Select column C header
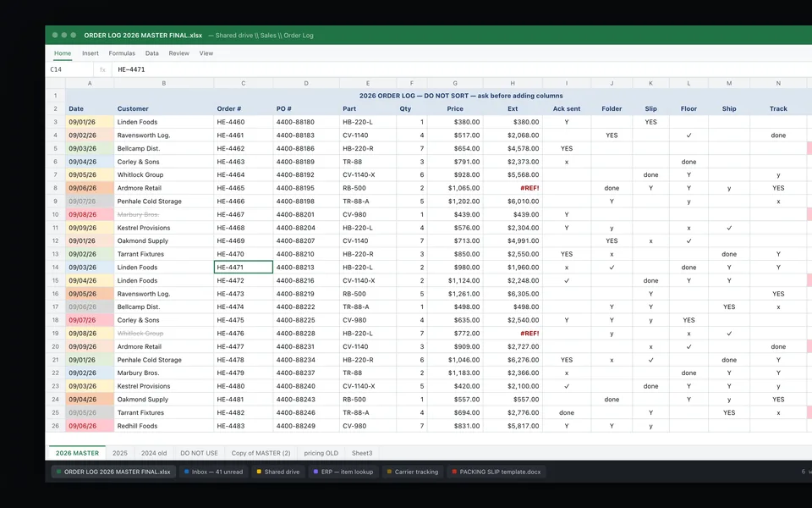The height and width of the screenshot is (508, 812). point(244,83)
